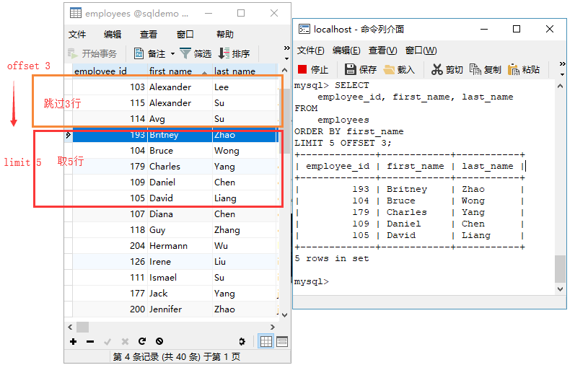
Task: Click the table's vertical scrollbar up arrow
Action: point(285,70)
